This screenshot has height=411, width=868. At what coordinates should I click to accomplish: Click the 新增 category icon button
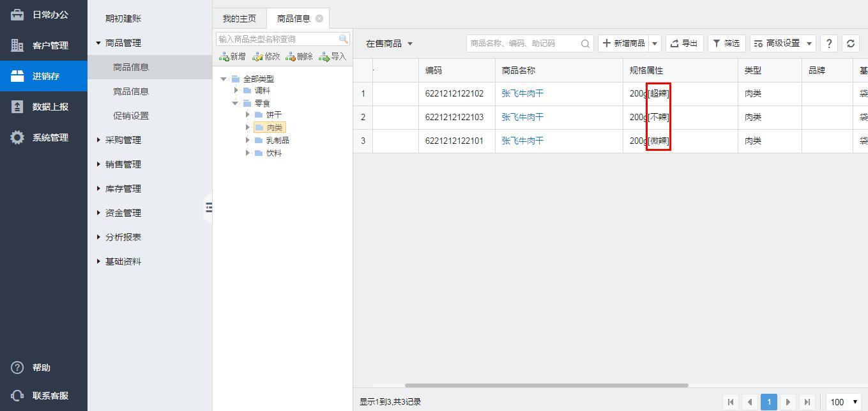click(232, 56)
